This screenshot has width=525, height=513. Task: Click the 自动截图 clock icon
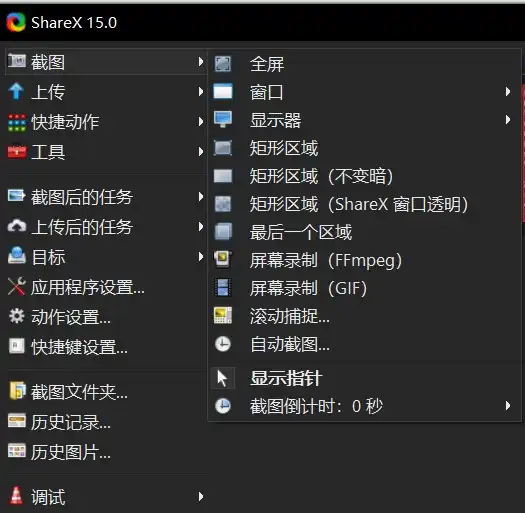click(223, 344)
